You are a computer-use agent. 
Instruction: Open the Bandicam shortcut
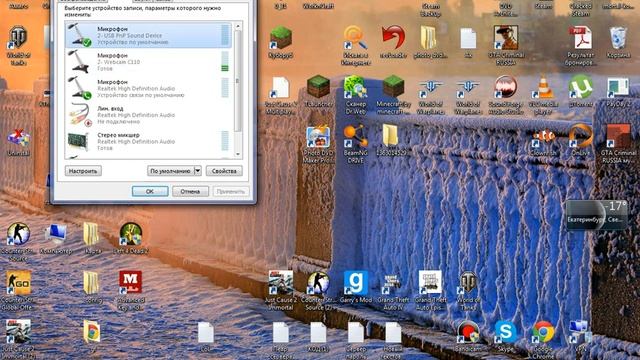[x=468, y=337]
